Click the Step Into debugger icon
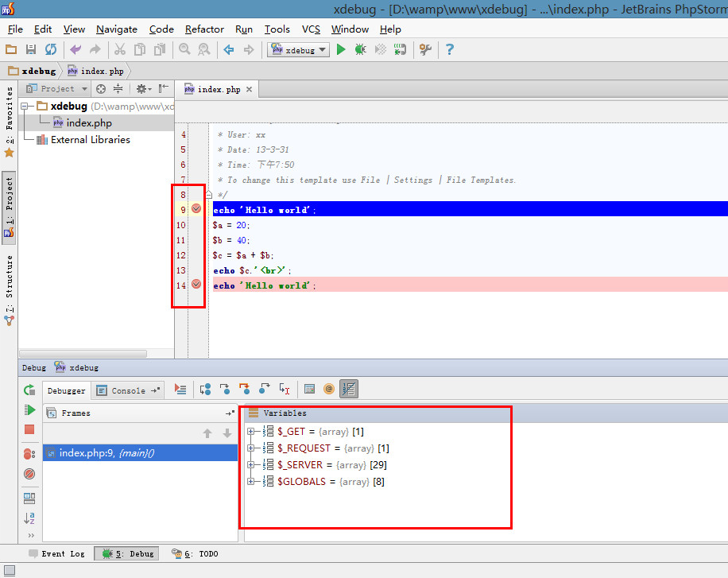Viewport: 728px width, 578px height. (225, 390)
